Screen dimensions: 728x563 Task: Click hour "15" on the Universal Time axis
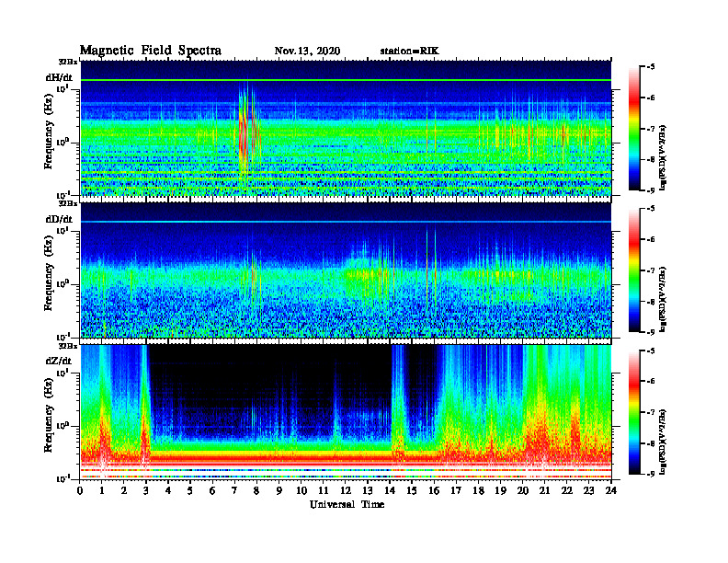(412, 490)
